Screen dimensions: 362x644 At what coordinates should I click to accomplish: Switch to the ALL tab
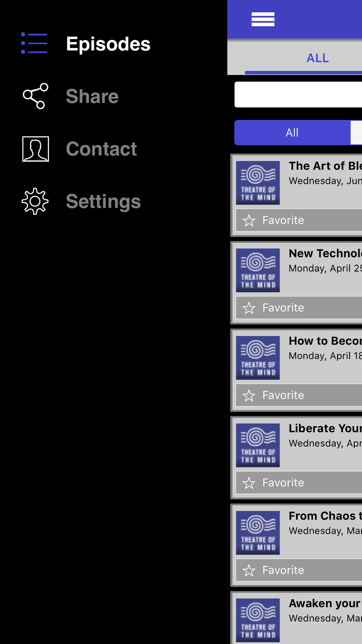click(317, 58)
